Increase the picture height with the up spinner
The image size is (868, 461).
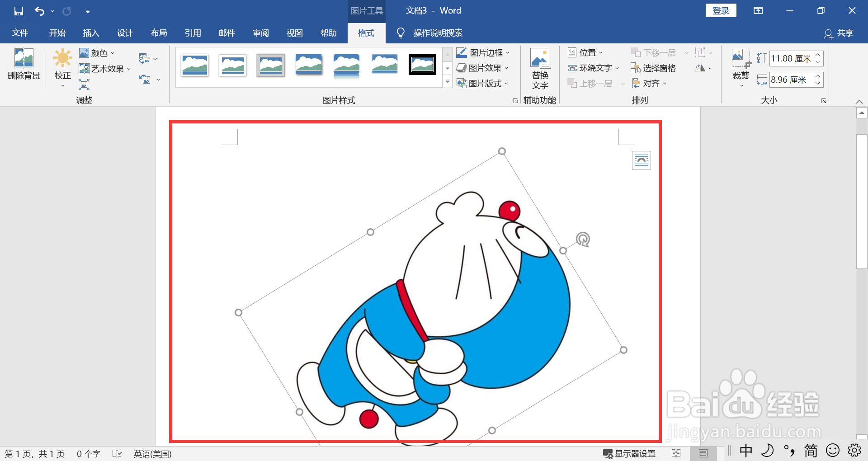coord(818,55)
